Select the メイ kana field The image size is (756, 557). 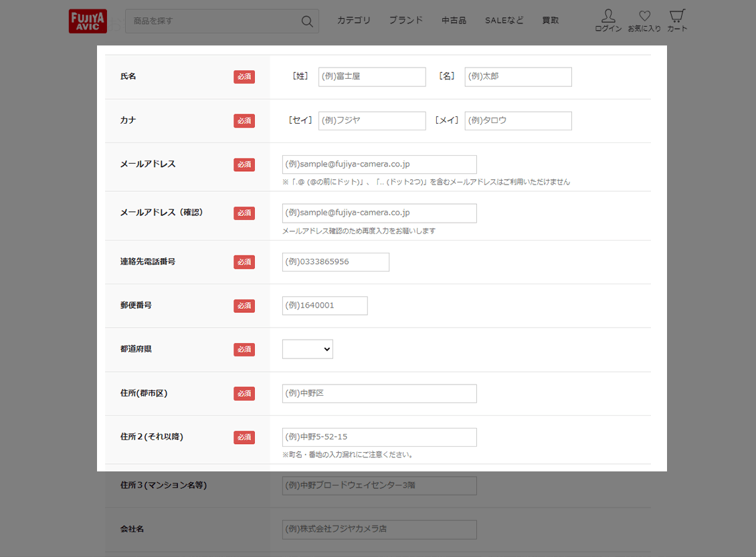tap(518, 121)
